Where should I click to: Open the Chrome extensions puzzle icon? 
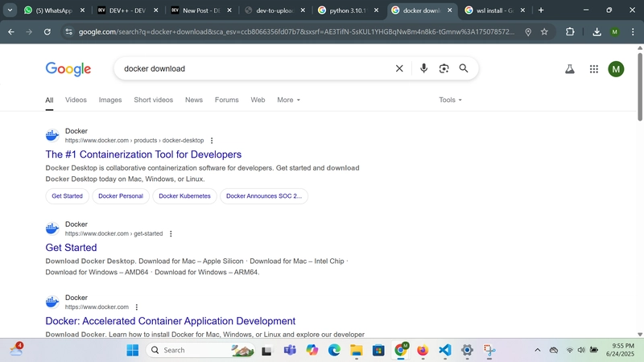pyautogui.click(x=570, y=31)
